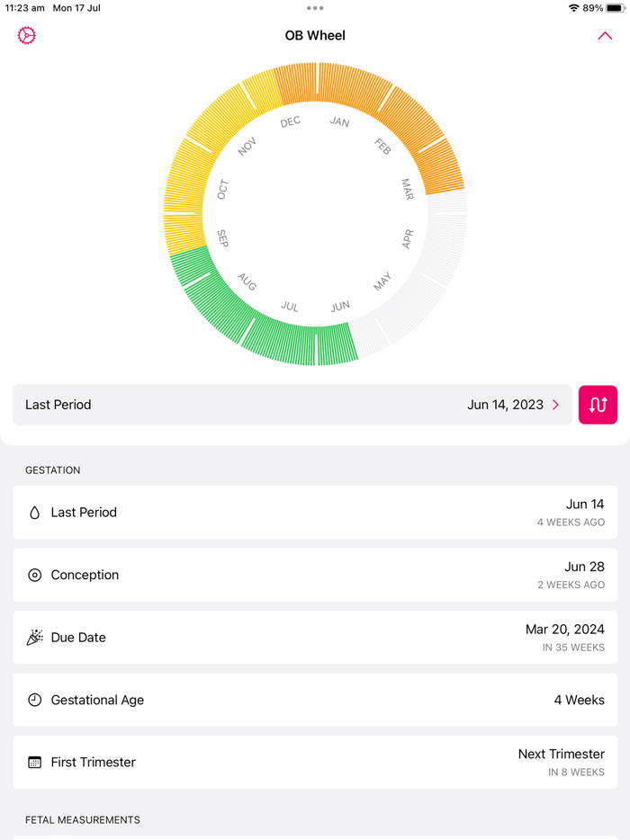Image resolution: width=630 pixels, height=840 pixels.
Task: Click March on the rotating date wheel
Action: (x=407, y=191)
